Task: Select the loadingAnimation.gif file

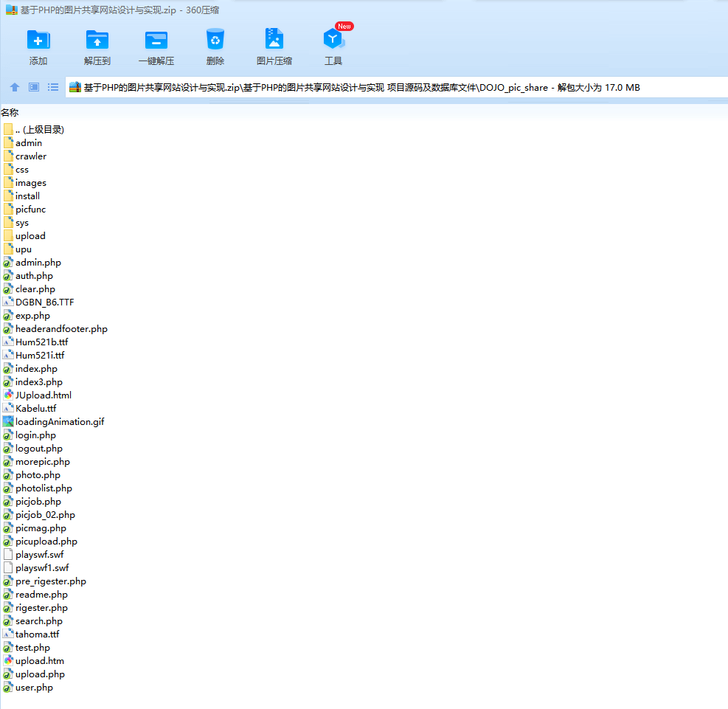Action: (54, 421)
